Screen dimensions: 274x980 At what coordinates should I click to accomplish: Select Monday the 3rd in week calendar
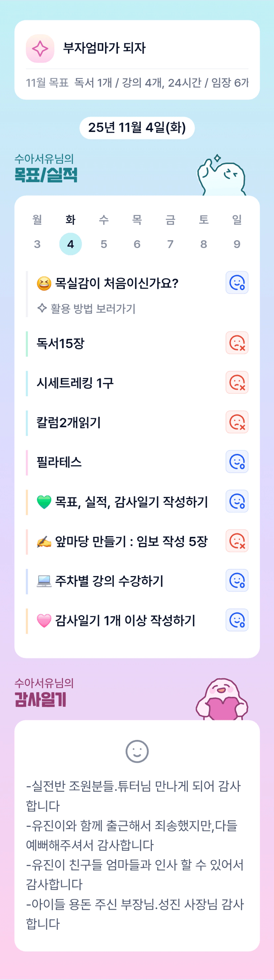(37, 244)
